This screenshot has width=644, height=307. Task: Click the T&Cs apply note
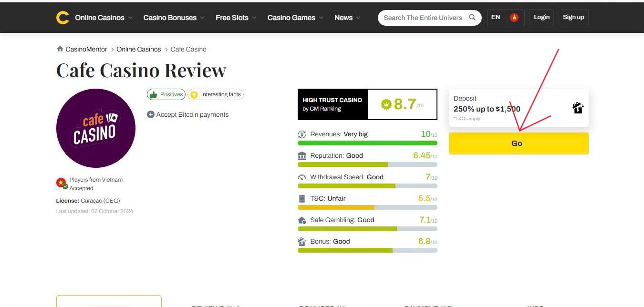tap(467, 119)
